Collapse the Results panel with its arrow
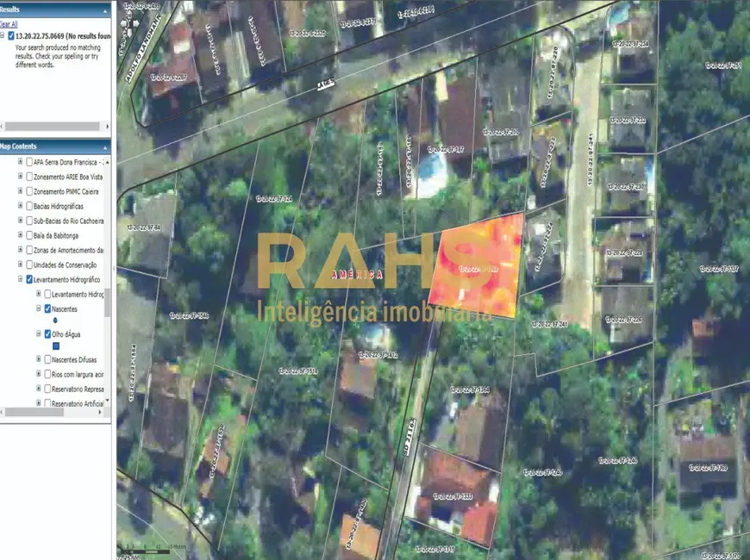 (105, 10)
